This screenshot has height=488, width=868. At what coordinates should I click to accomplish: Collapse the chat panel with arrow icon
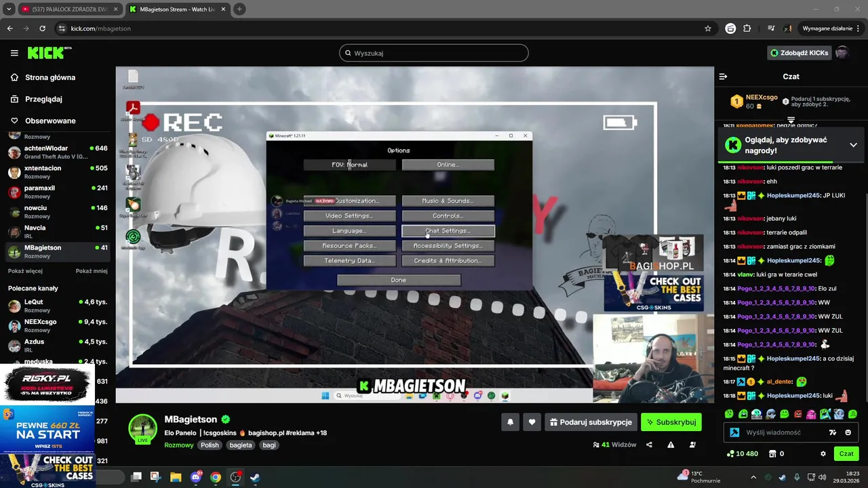723,77
